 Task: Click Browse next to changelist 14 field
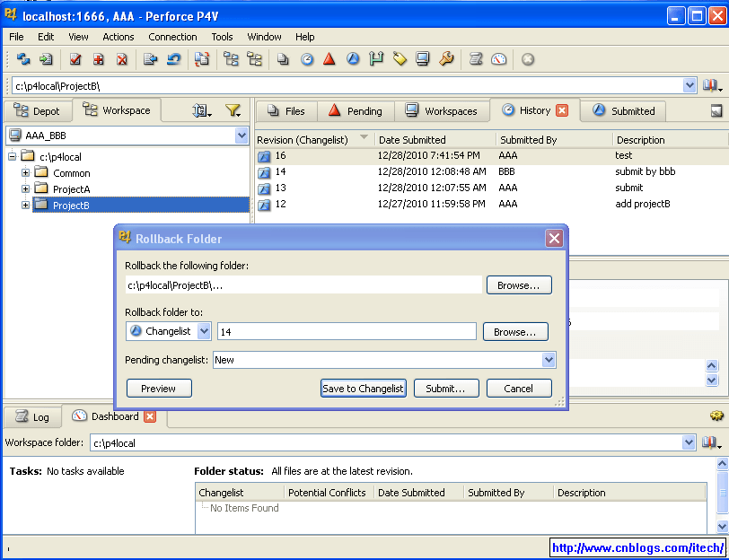515,331
